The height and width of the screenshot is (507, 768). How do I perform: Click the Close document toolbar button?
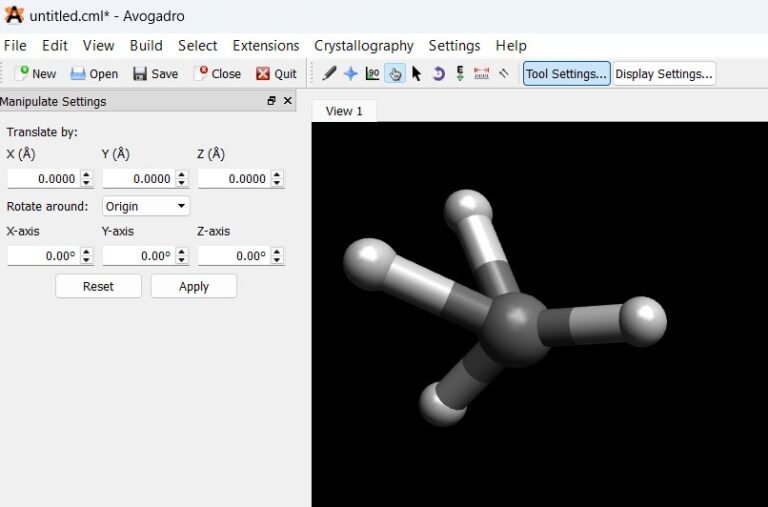click(217, 73)
